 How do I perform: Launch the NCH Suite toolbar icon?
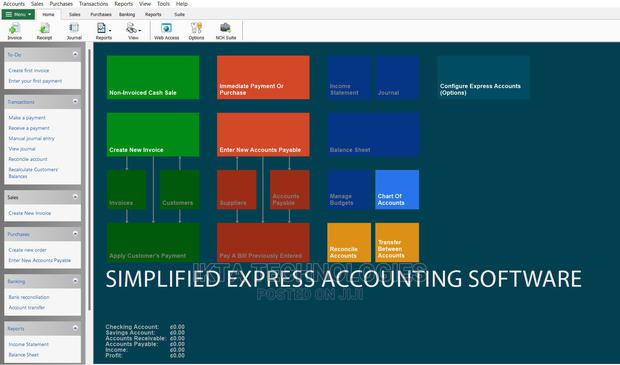coord(226,31)
